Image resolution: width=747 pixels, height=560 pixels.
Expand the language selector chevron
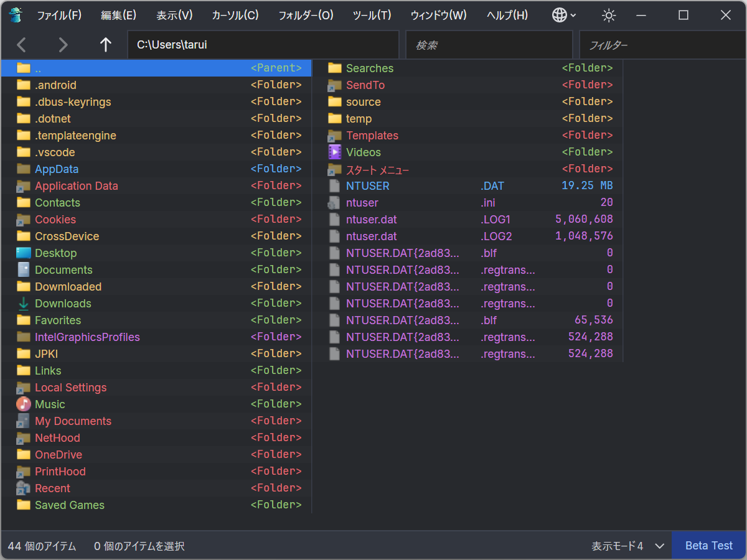572,16
